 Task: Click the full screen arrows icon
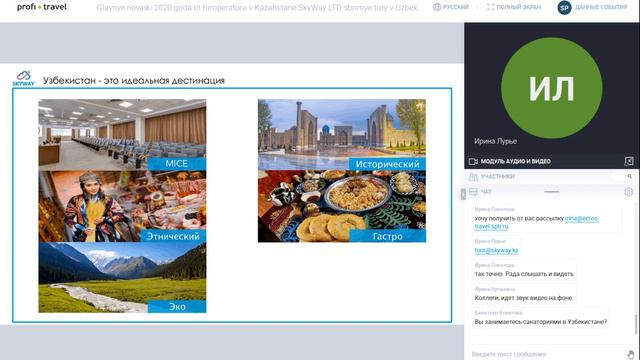coord(490,7)
